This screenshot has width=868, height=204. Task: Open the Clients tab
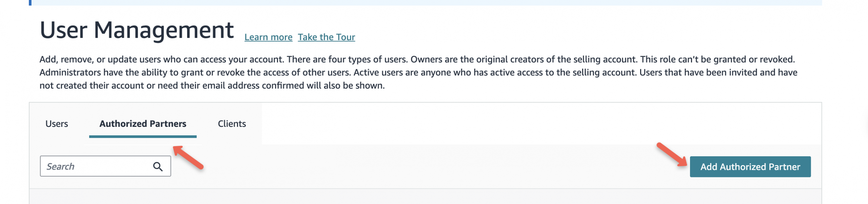click(232, 124)
